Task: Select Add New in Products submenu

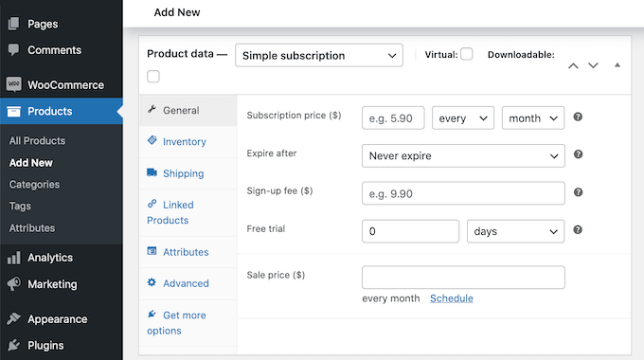Action: 31,163
